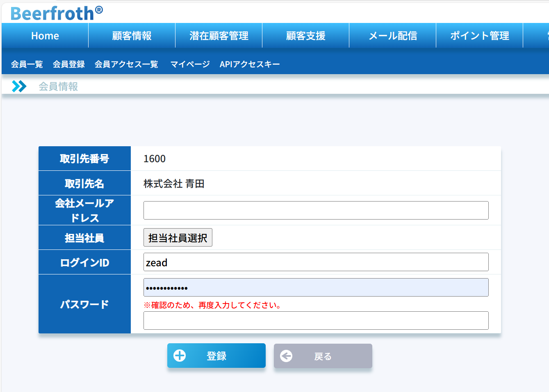Click the Beerfroth logo
The image size is (549, 392).
click(56, 13)
